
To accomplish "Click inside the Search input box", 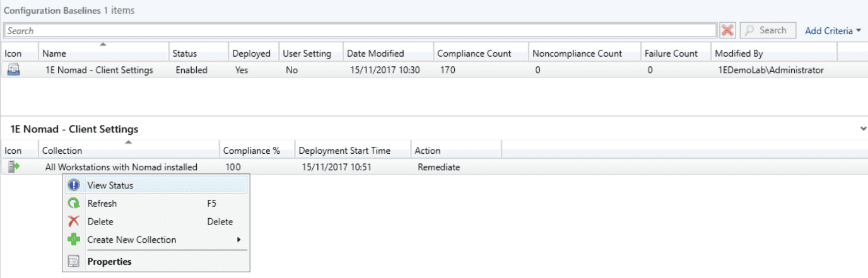I will tap(360, 30).
